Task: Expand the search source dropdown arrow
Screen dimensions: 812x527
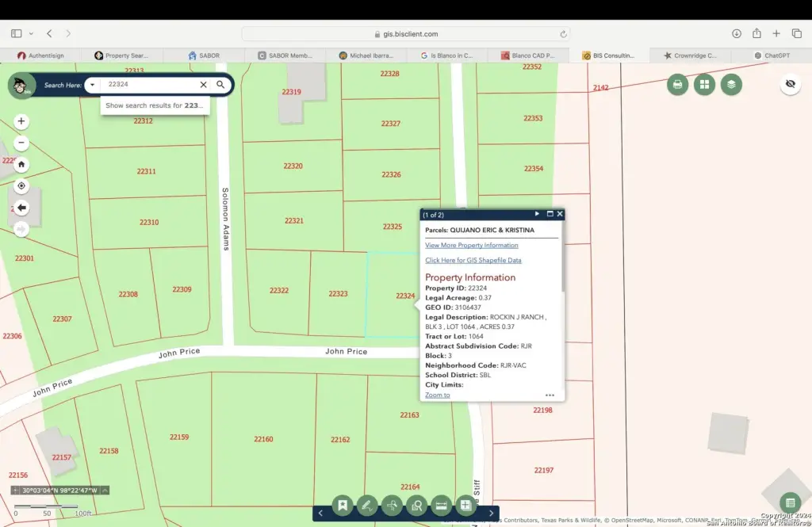Action: point(93,85)
